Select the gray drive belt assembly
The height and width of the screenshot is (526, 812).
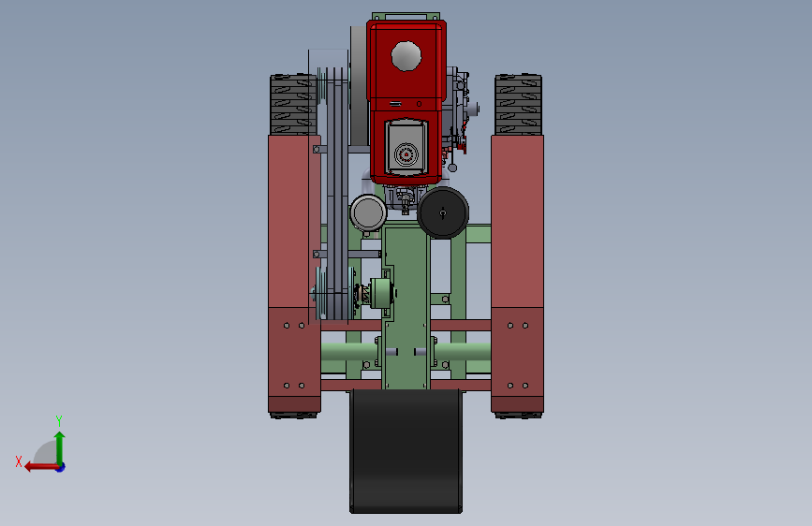pos(336,194)
